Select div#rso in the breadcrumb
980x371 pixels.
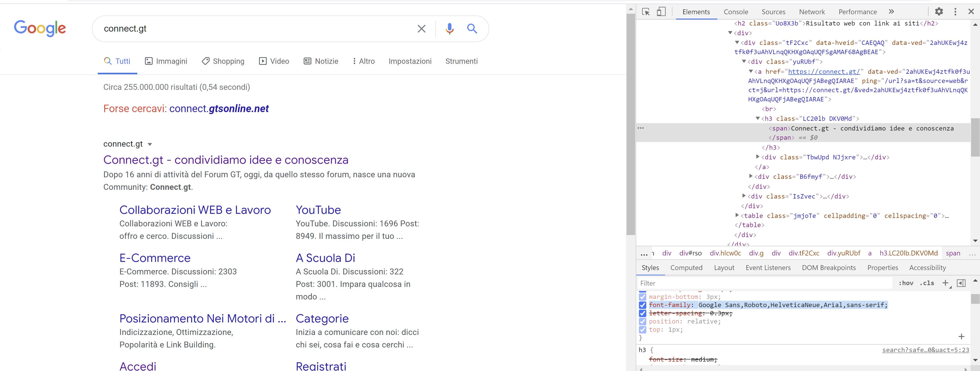[x=691, y=253]
